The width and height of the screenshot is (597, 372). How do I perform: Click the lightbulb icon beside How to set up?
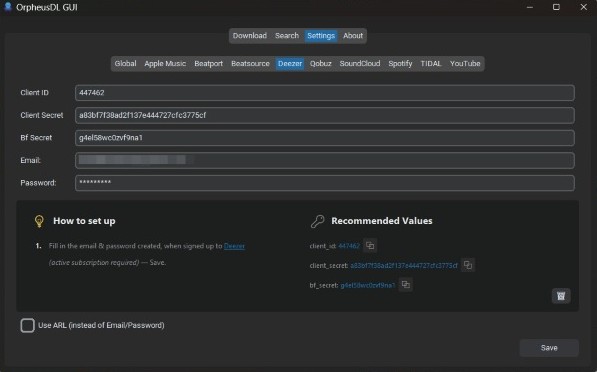click(x=39, y=221)
